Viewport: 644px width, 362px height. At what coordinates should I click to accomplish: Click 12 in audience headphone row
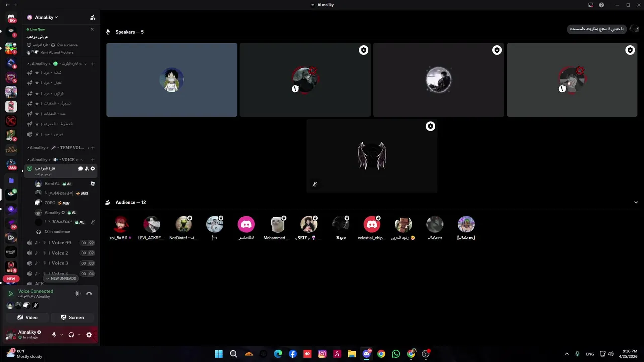point(57,232)
